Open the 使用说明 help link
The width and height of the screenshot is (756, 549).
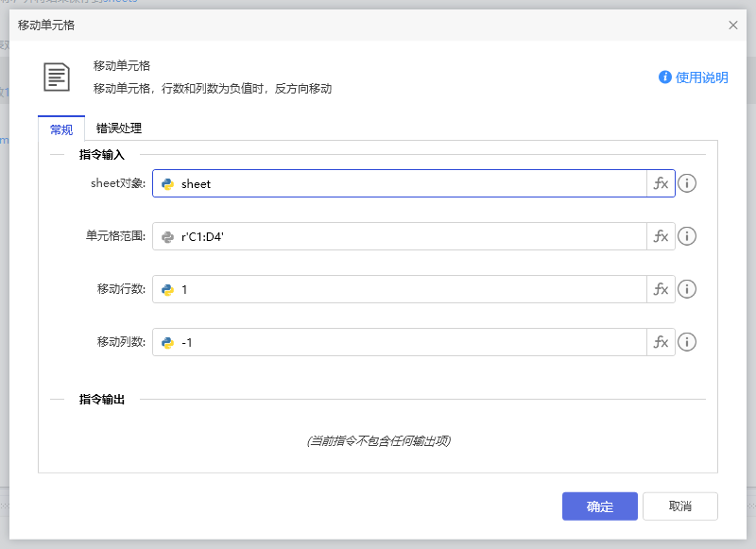point(696,77)
